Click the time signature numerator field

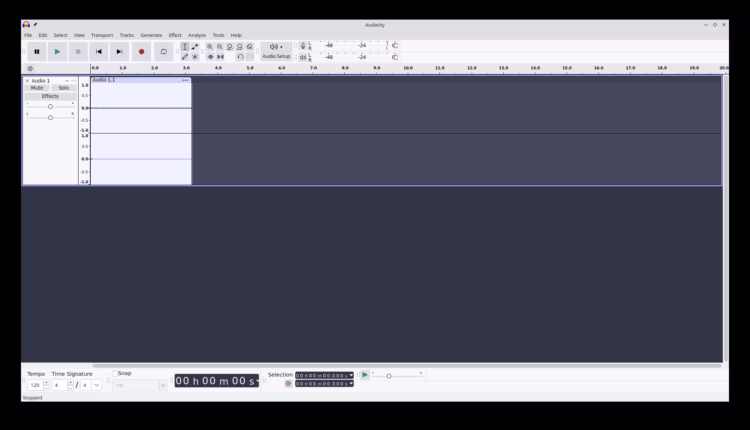[59, 385]
